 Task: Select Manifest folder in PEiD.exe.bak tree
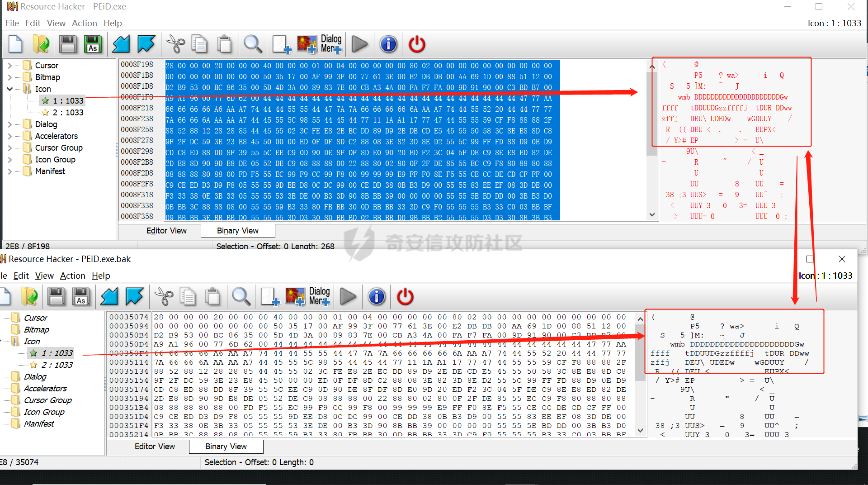pyautogui.click(x=39, y=423)
